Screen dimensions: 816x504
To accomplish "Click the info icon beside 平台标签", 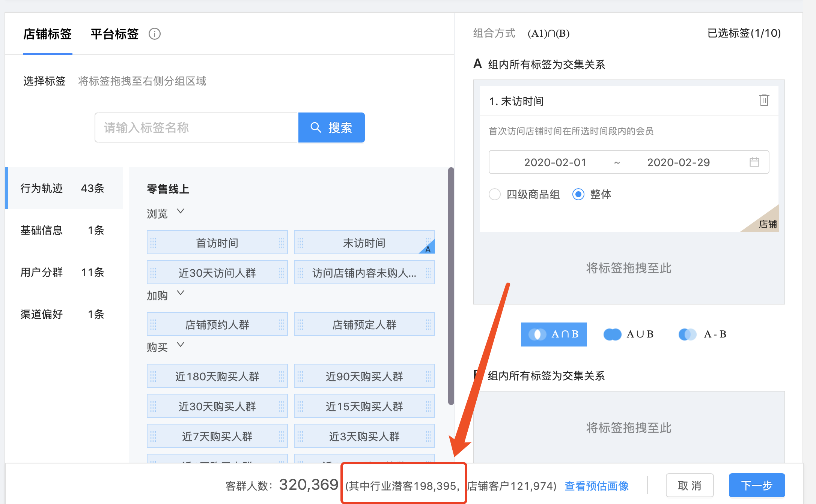I will click(x=155, y=34).
